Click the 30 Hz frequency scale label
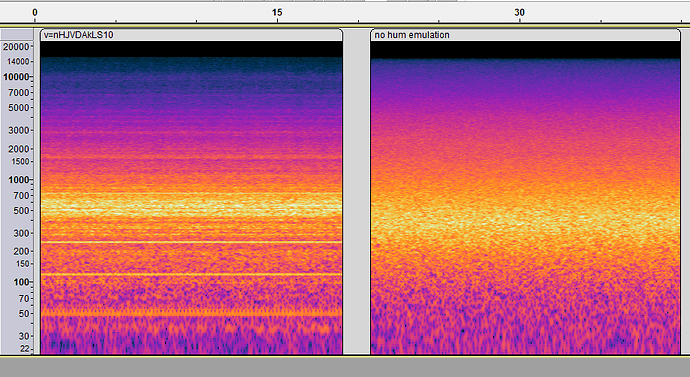 (23, 336)
